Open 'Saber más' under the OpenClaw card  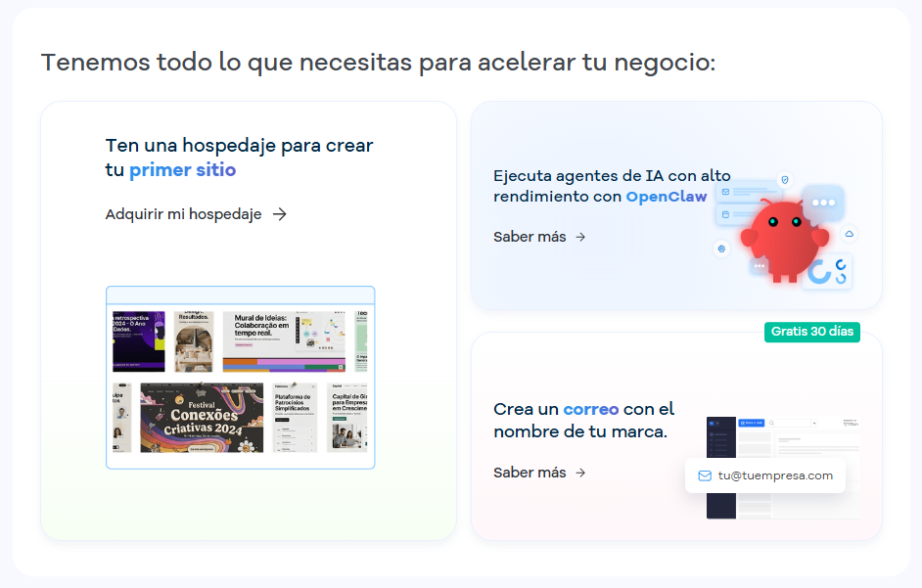[530, 237]
